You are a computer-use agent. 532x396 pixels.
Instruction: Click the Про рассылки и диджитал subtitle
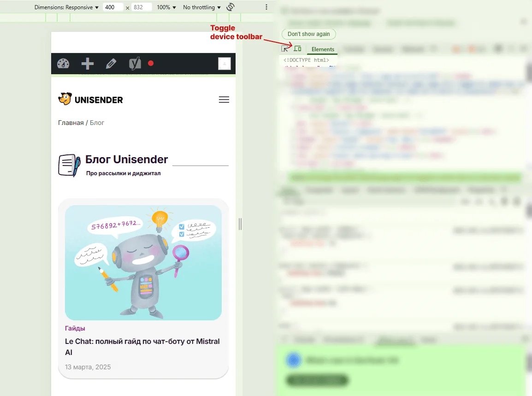(x=123, y=173)
